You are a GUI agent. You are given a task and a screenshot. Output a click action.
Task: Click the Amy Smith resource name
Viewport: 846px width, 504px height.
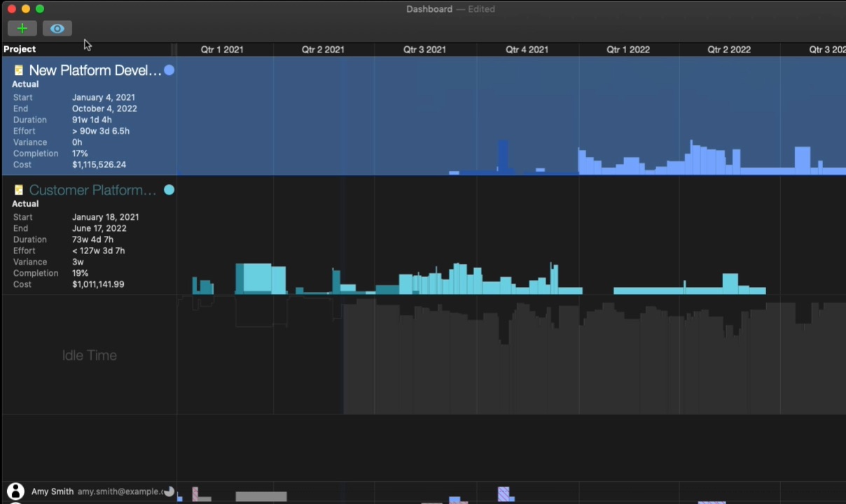pos(53,491)
